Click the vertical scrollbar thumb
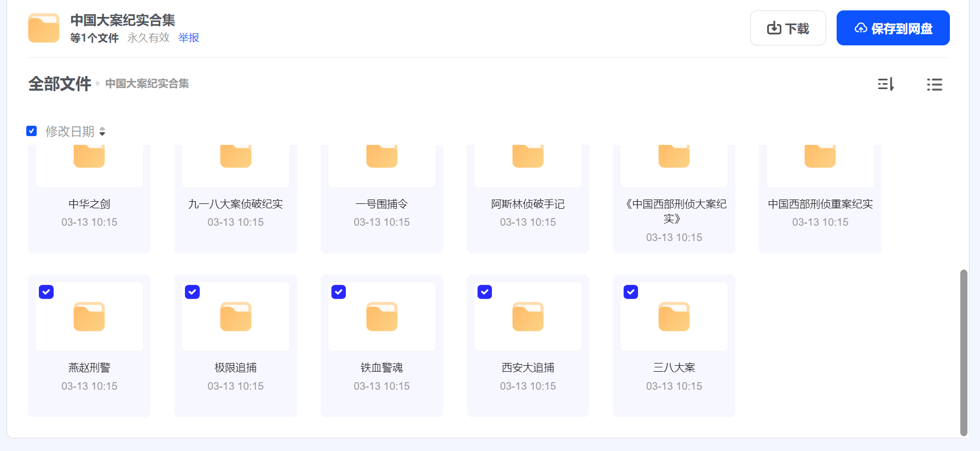This screenshot has height=451, width=980. tap(964, 353)
